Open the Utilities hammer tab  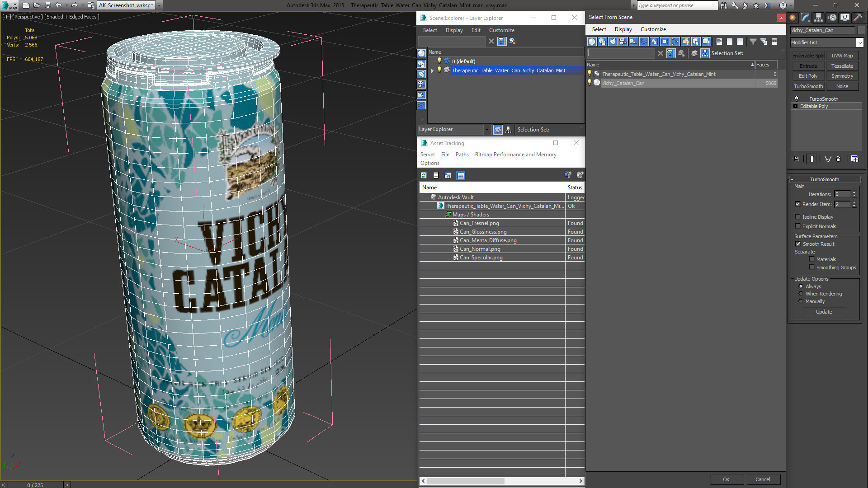pyautogui.click(x=858, y=18)
